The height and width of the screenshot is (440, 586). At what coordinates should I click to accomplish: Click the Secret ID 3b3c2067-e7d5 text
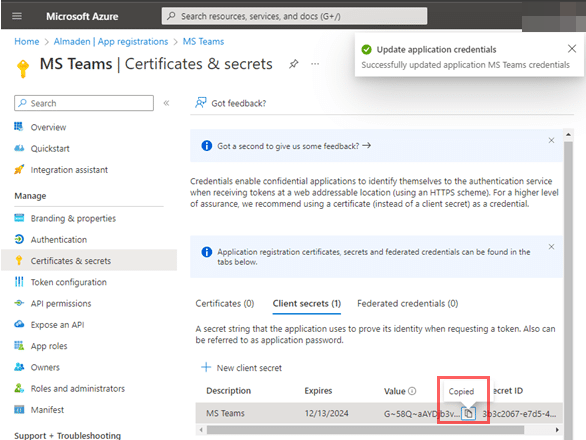tap(519, 414)
